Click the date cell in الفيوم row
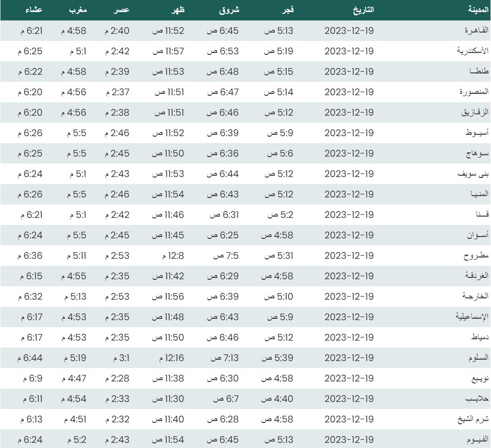 [349, 440]
